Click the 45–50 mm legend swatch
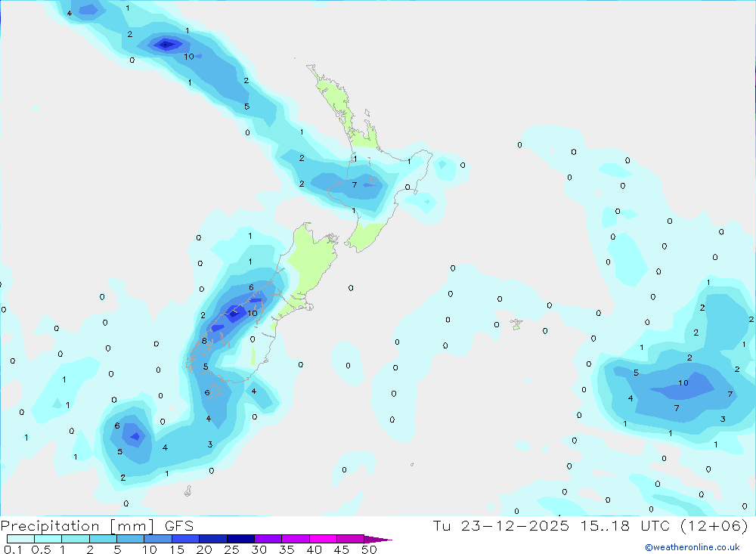This screenshot has width=756, height=554. (350, 539)
